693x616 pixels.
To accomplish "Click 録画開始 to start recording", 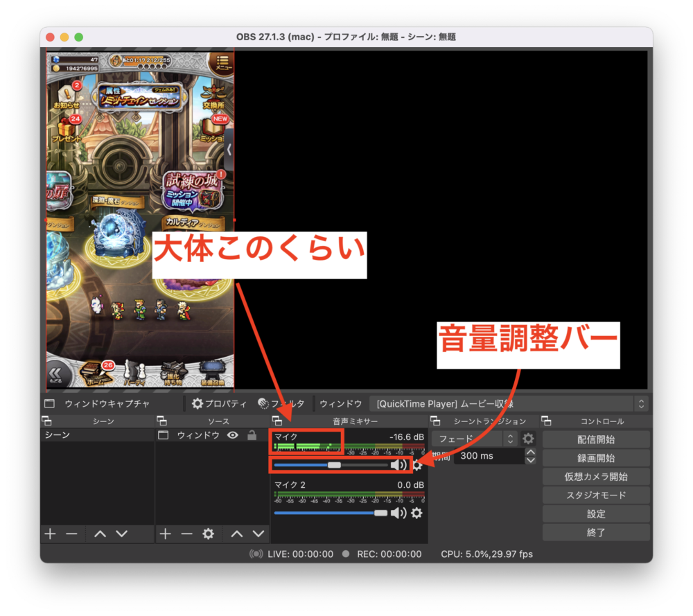I will 596,458.
